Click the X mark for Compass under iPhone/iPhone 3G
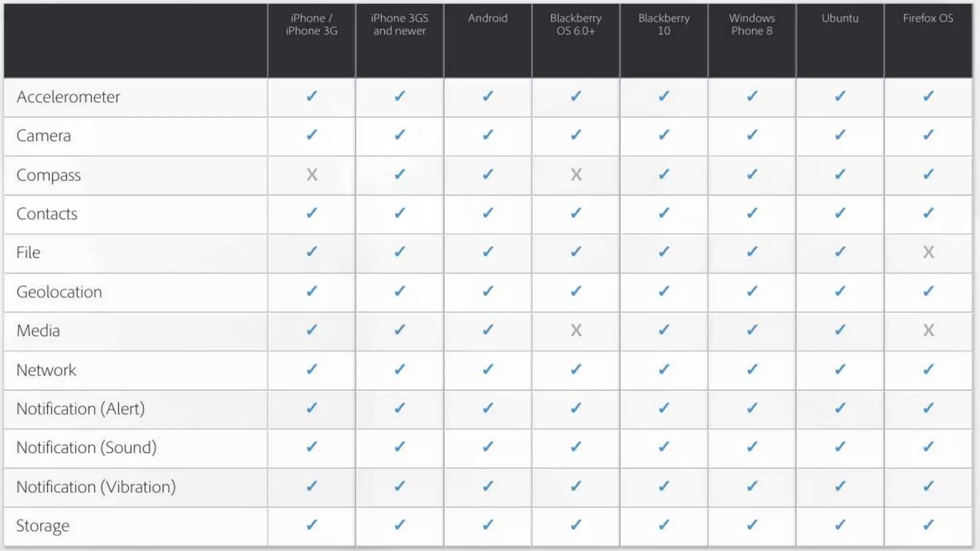This screenshot has height=551, width=980. 312,175
